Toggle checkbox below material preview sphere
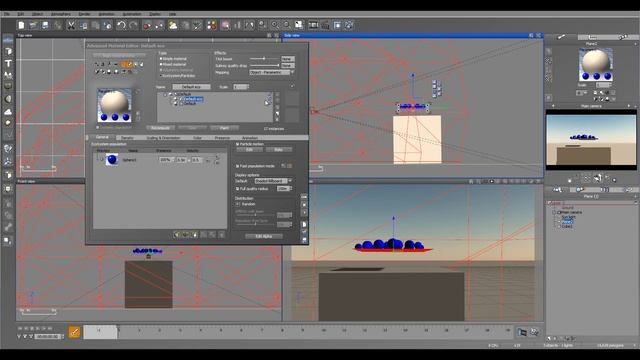 point(98,127)
